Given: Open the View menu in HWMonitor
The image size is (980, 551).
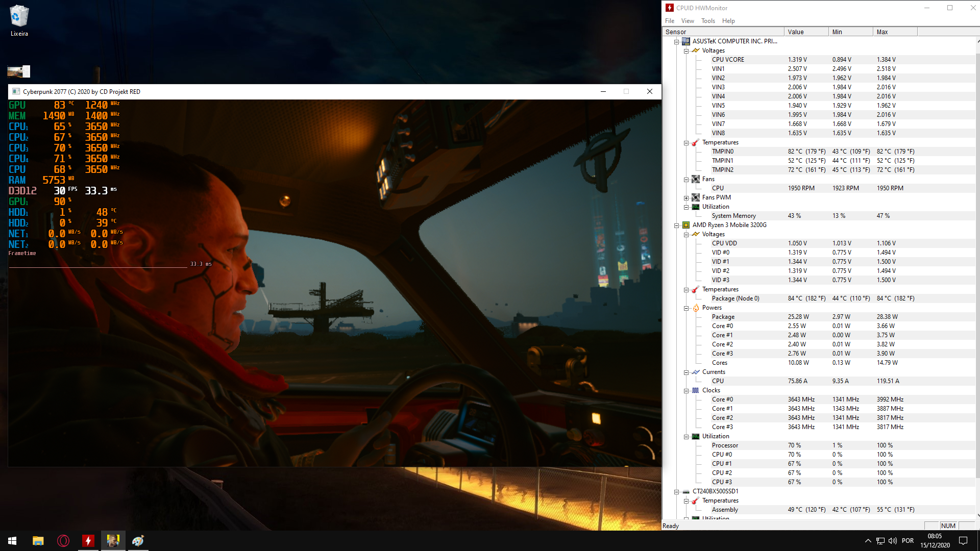Looking at the screenshot, I should click(688, 21).
